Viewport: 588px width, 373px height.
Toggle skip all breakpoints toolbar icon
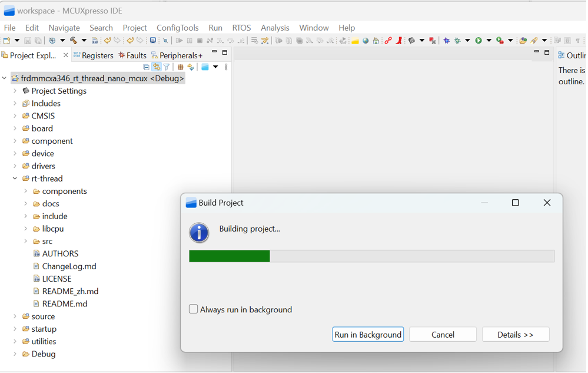(165, 41)
